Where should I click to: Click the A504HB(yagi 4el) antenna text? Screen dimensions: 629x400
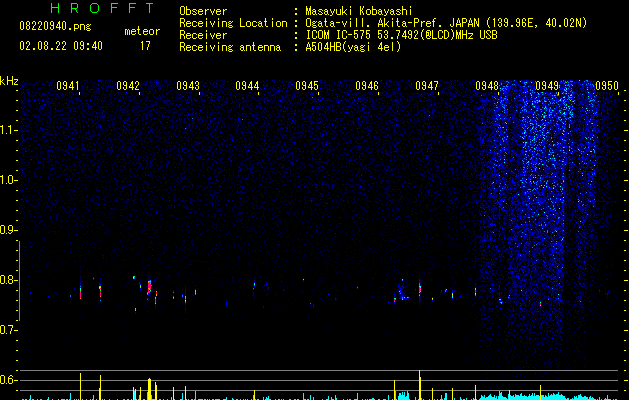[353, 47]
